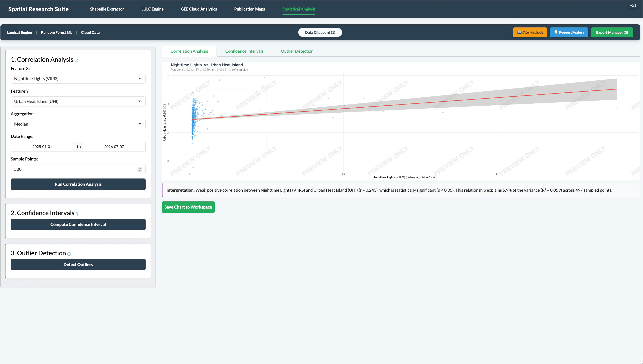Click the Interpretation text box
The height and width of the screenshot is (364, 643).
401,190
